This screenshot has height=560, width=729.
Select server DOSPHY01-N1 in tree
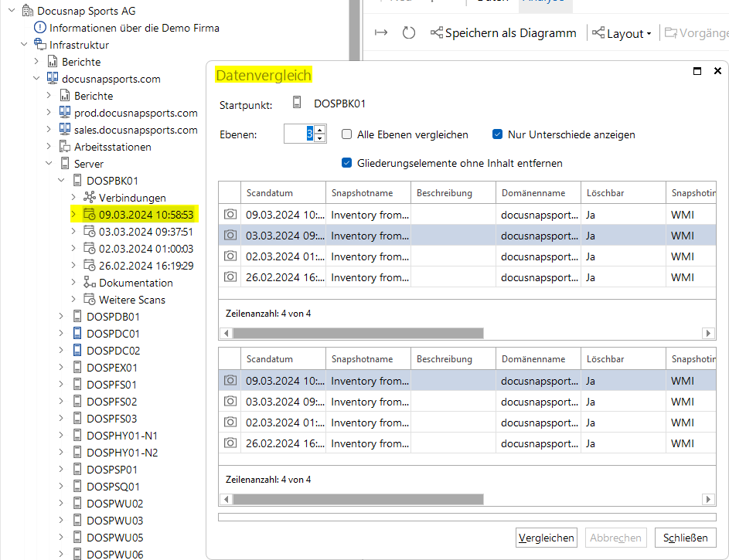(x=122, y=436)
